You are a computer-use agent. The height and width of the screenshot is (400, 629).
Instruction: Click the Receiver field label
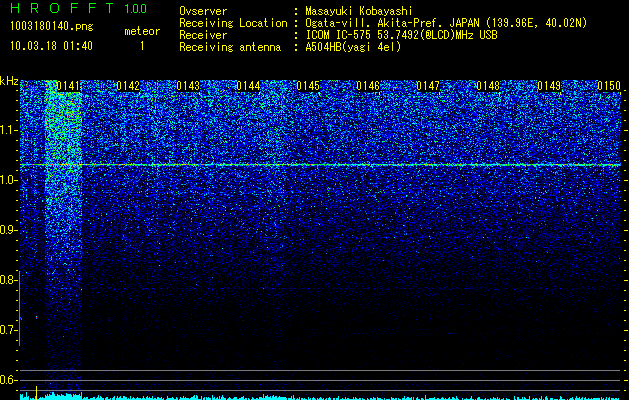pos(203,35)
